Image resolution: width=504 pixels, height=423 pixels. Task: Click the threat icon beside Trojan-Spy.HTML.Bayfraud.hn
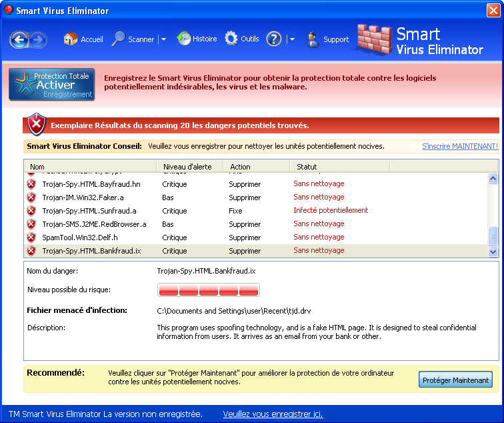tap(31, 184)
